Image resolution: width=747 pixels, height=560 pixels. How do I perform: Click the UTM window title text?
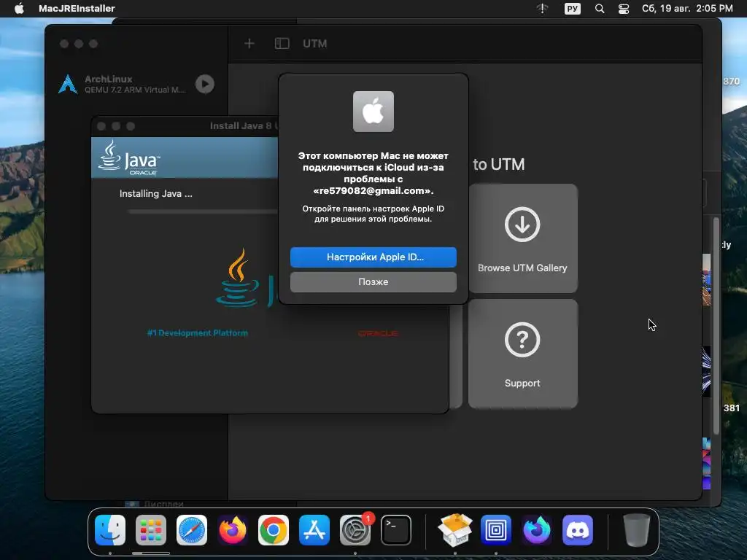click(x=315, y=44)
